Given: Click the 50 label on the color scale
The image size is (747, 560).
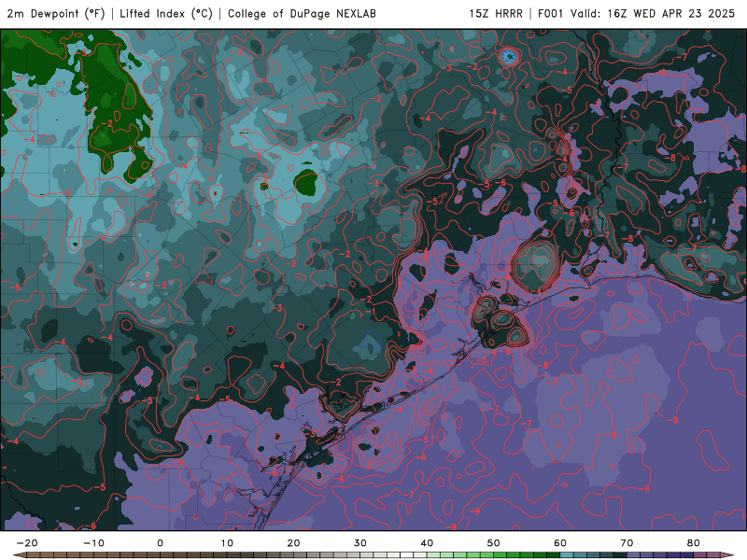Looking at the screenshot, I should click(x=494, y=543).
